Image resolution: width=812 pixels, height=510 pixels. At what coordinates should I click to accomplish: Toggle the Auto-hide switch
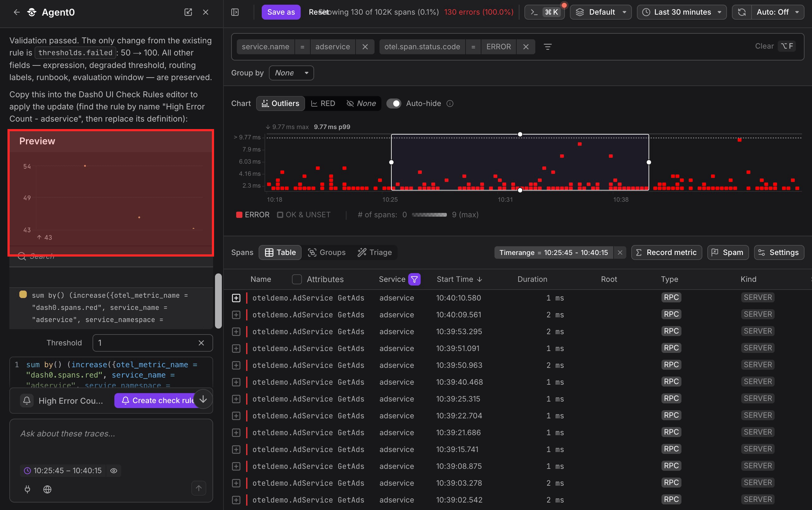[x=394, y=103]
